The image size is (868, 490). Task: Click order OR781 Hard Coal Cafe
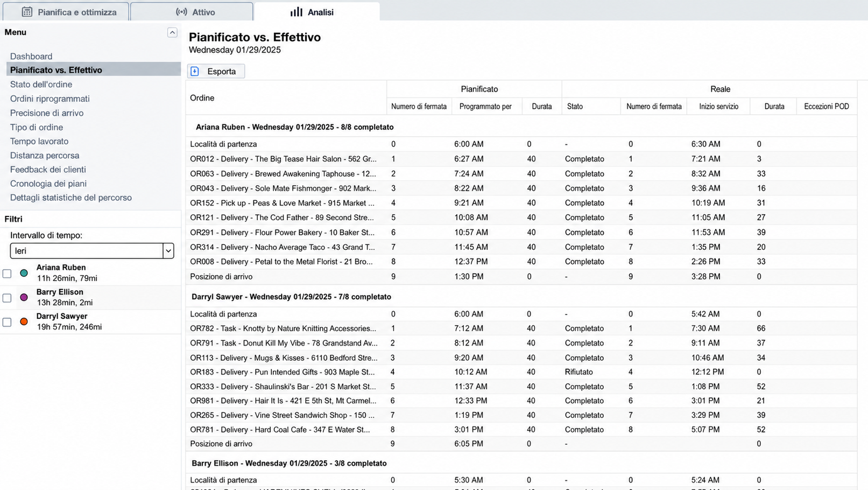280,430
